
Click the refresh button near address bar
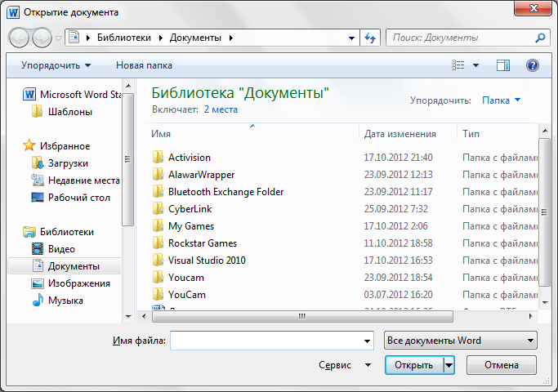tap(370, 38)
